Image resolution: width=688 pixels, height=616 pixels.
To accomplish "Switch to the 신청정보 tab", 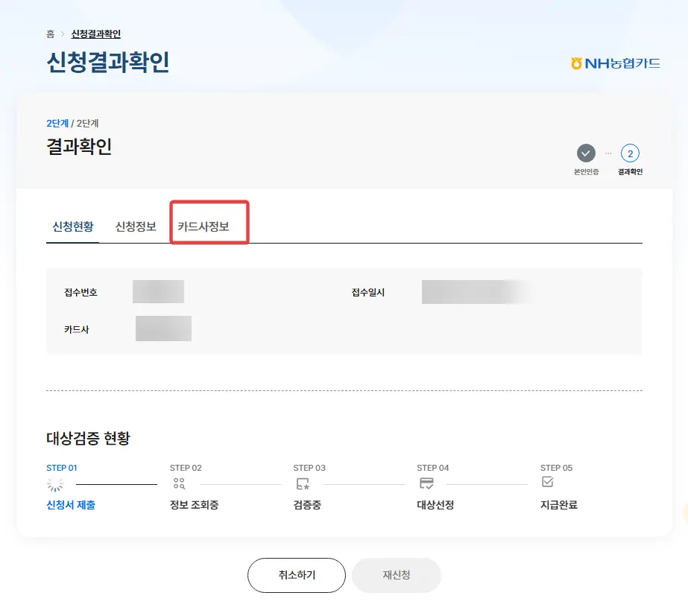I will tap(136, 226).
